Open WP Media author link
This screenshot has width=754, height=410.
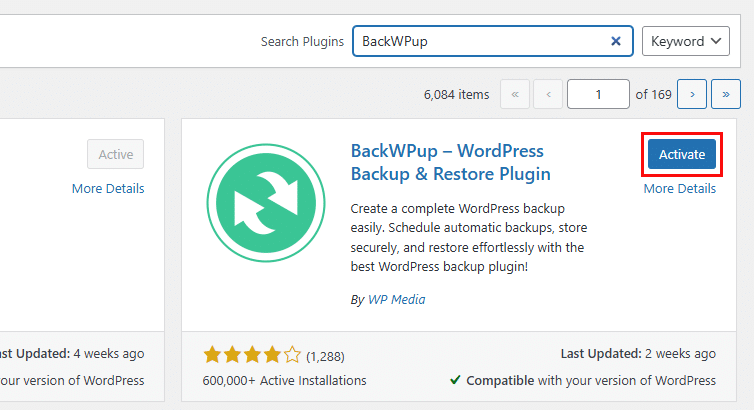tap(397, 299)
